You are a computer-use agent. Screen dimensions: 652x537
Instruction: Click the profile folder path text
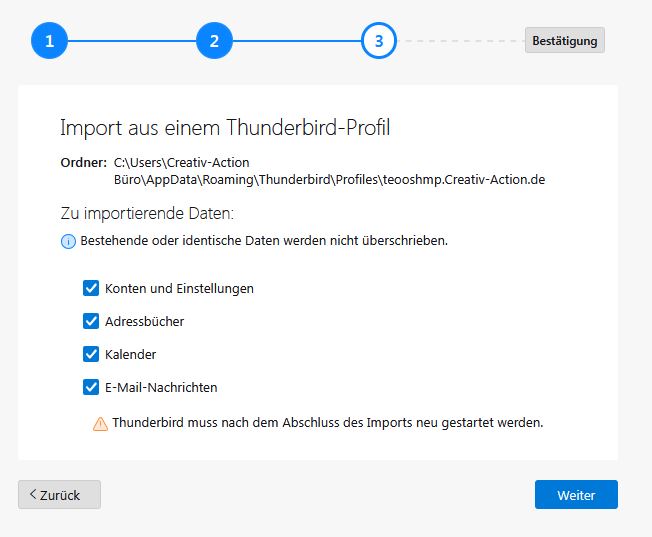tap(329, 171)
